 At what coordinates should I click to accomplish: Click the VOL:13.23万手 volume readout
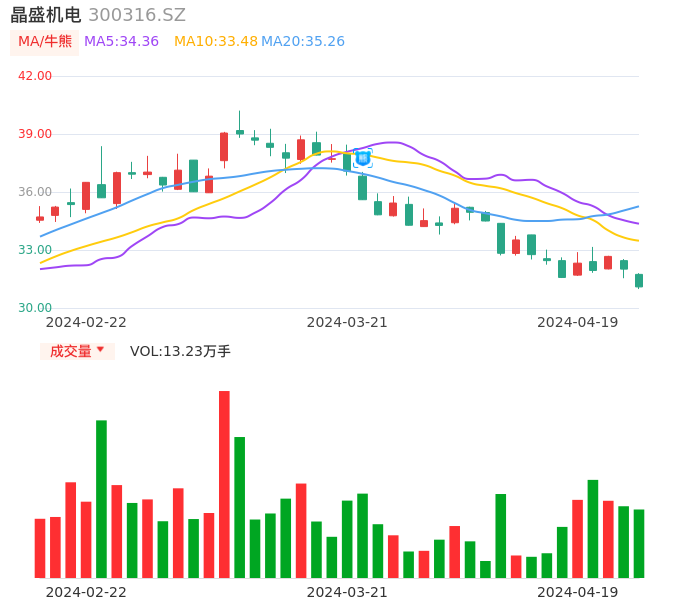(x=180, y=351)
